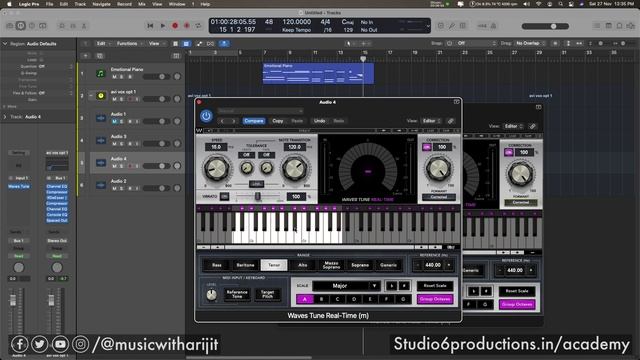Click the red Record button

click(x=175, y=26)
